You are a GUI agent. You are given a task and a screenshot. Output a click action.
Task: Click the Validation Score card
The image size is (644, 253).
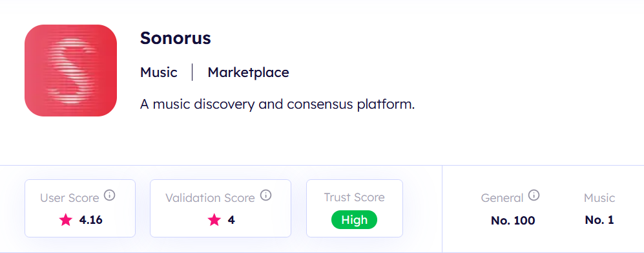point(220,208)
